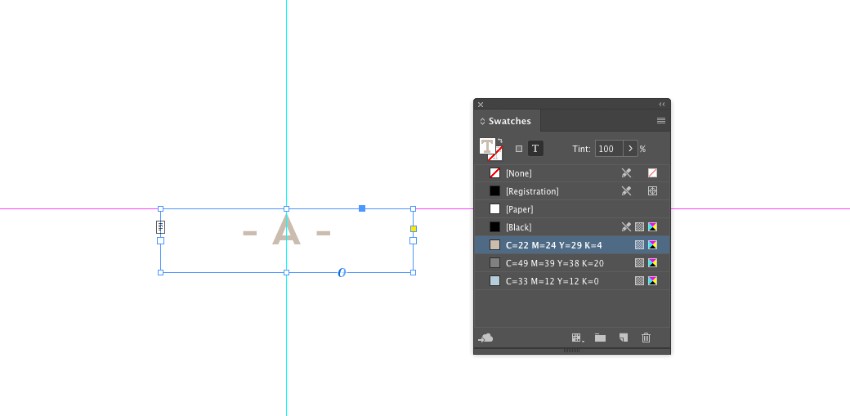Screen dimensions: 850x416
Task: Select the [None] swatch
Action: 571,173
